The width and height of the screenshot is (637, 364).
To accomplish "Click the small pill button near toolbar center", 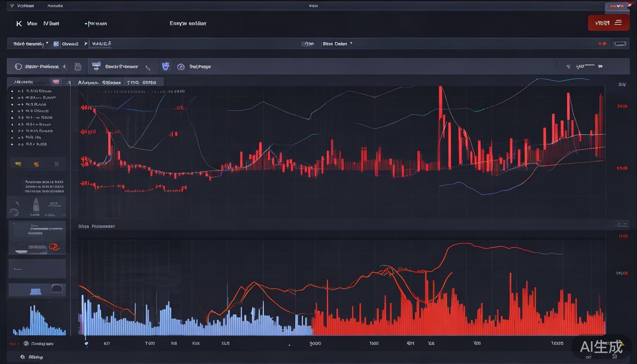I will pyautogui.click(x=308, y=44).
